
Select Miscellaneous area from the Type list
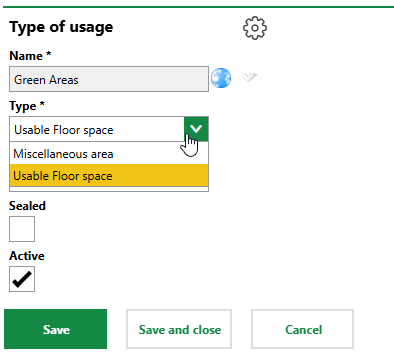pos(109,154)
